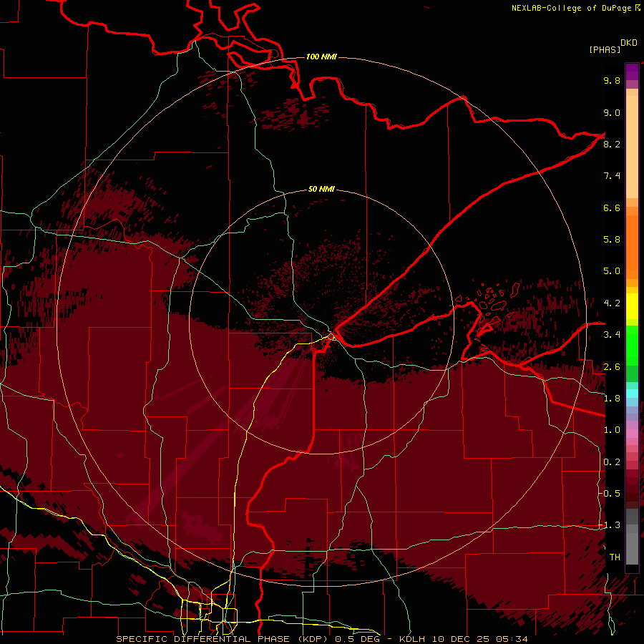The image size is (644, 644).
Task: Select the 4.2 scale value
Action: [612, 303]
